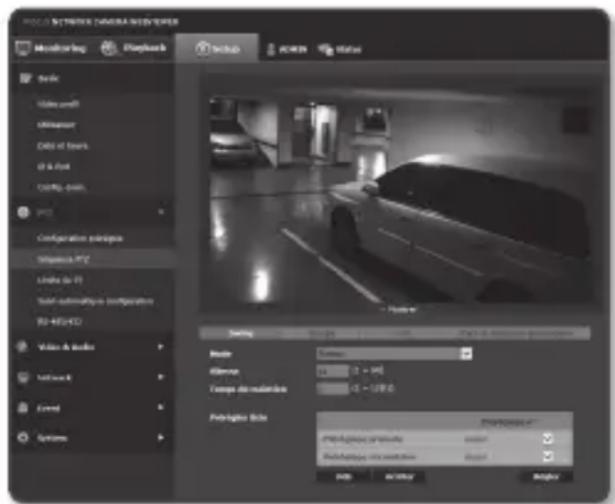Click the System gear icon

pos(23,438)
